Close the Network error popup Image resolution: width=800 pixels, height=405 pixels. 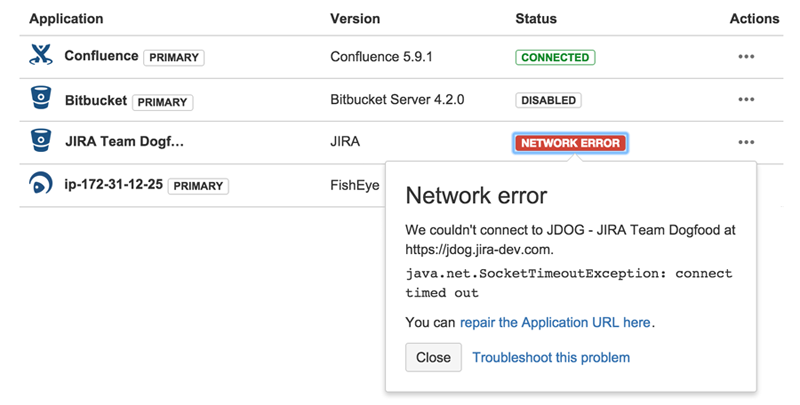coord(433,357)
